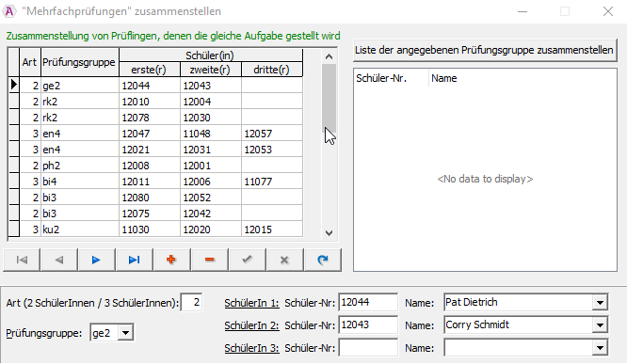Click scroll down arrow of the table
The height and width of the screenshot is (364, 627).
pyautogui.click(x=330, y=233)
